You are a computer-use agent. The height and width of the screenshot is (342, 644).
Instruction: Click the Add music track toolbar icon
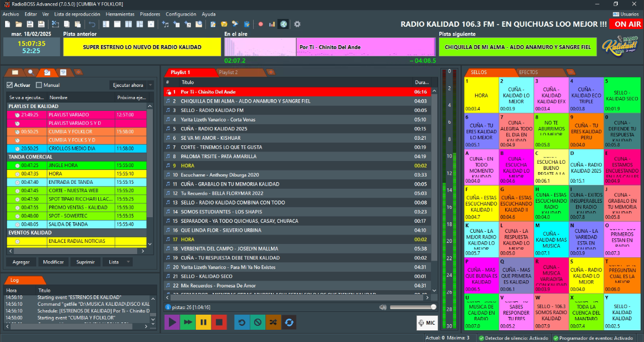coord(165,24)
